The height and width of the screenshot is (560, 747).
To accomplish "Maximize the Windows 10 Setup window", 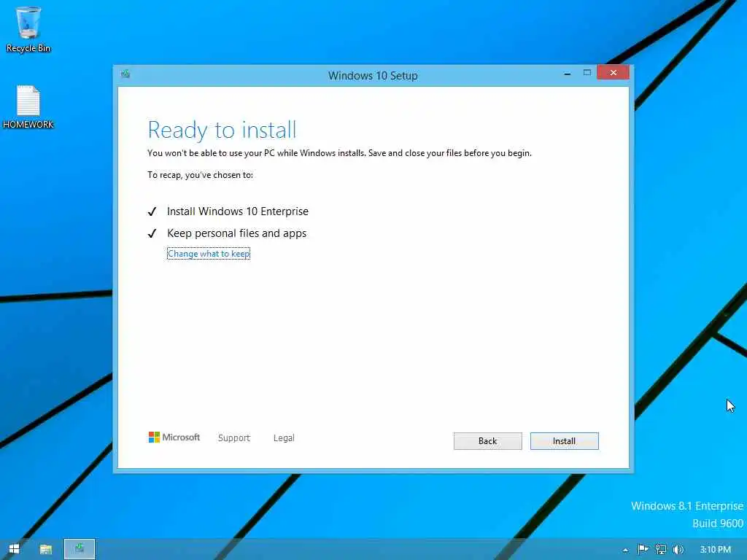I will click(x=587, y=73).
